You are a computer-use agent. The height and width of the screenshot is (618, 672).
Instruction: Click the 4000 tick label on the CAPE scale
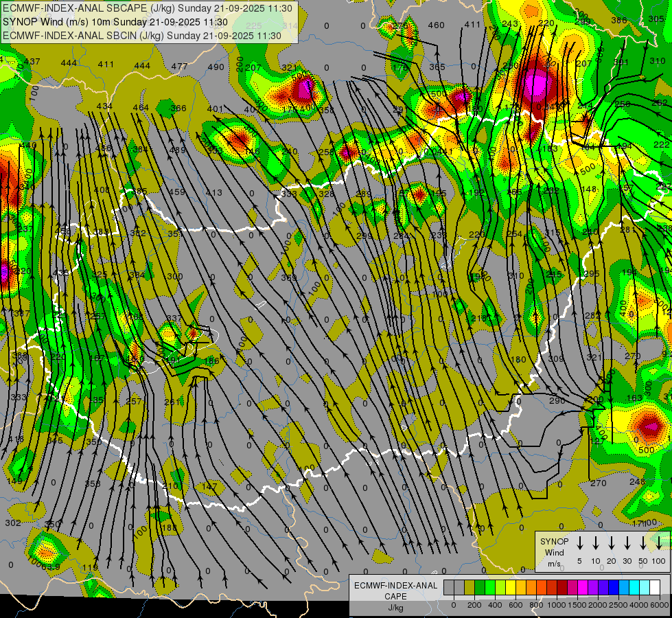(x=639, y=605)
